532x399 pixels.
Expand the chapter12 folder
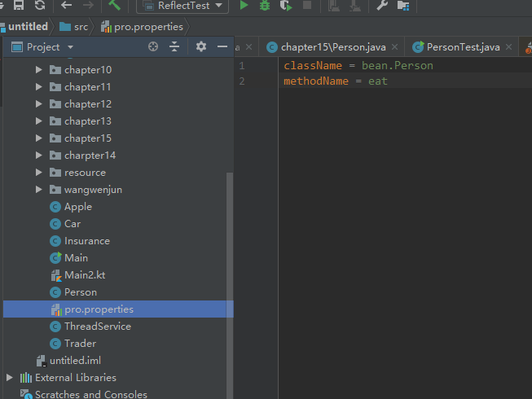point(39,103)
